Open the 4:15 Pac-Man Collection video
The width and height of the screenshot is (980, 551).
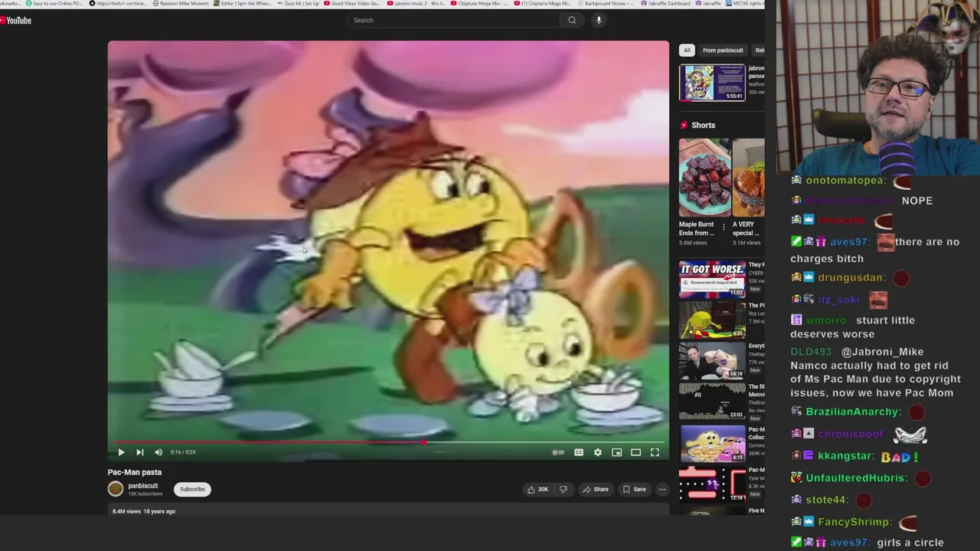[x=712, y=442]
